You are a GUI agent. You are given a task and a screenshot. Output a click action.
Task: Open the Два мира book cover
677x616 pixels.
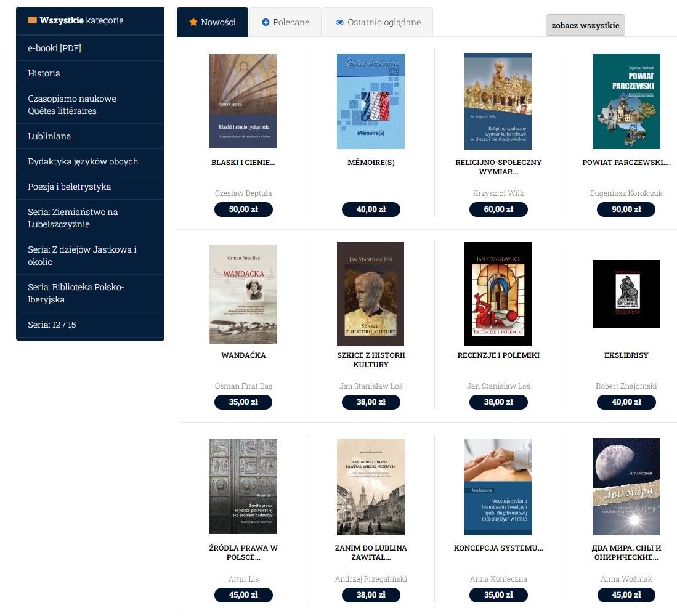coord(626,487)
